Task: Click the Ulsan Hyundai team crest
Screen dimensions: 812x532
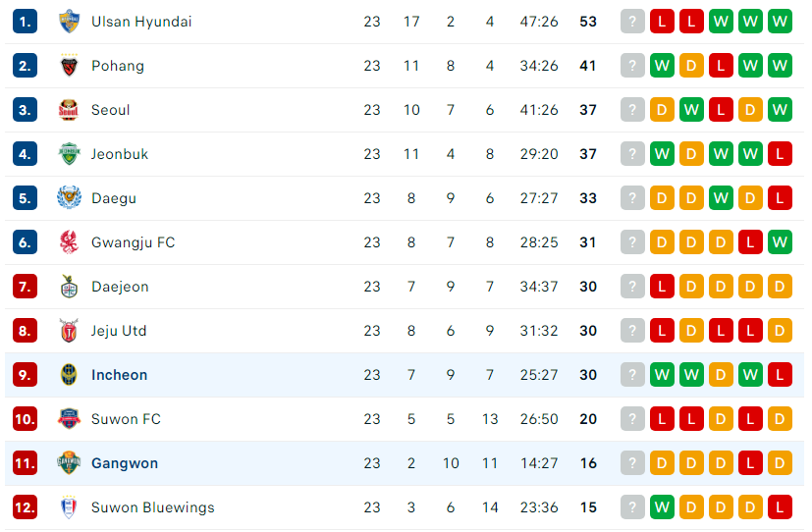Action: click(x=69, y=22)
